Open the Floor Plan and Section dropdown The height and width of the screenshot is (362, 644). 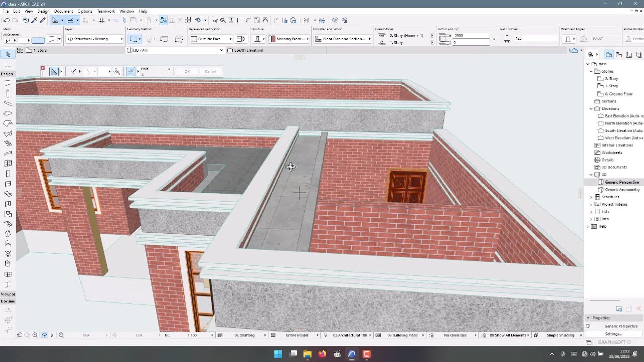click(343, 39)
